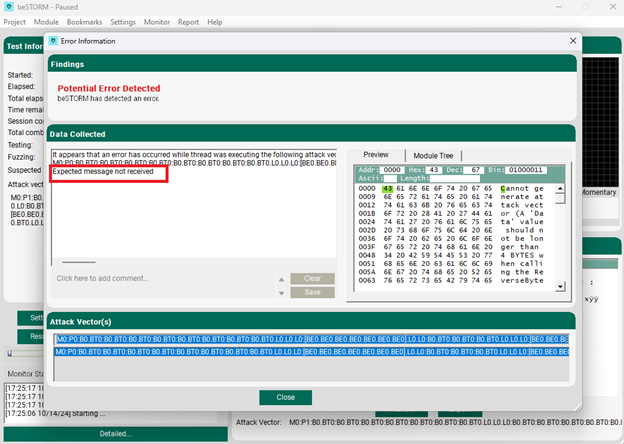Click the Length field in hex viewer

[x=454, y=178]
